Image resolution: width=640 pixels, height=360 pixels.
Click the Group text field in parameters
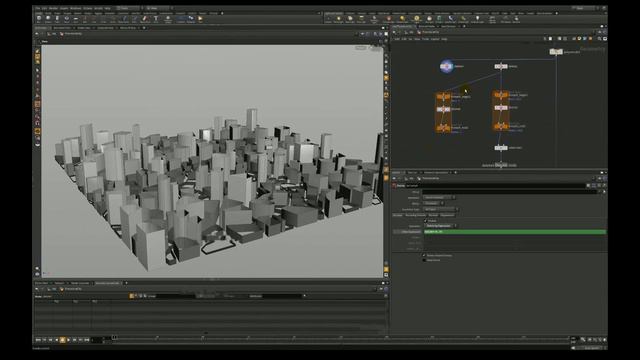[510, 192]
